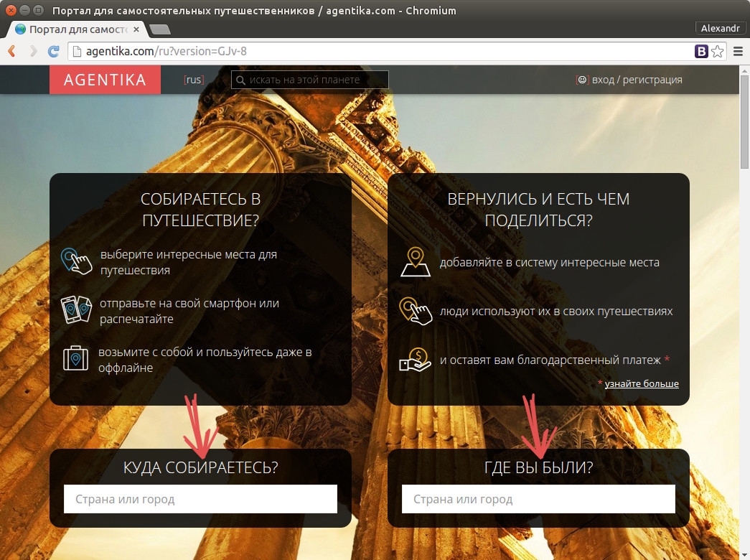Go back using the browser back arrow

tap(12, 52)
